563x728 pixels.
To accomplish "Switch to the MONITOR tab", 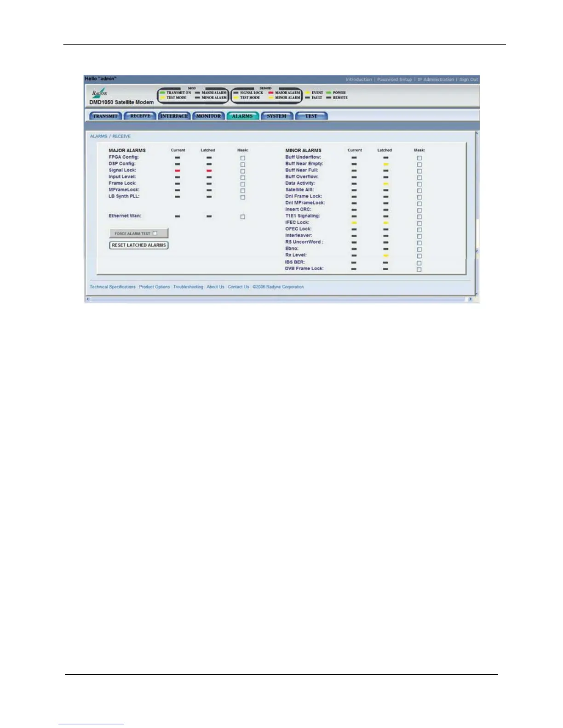I will 208,116.
